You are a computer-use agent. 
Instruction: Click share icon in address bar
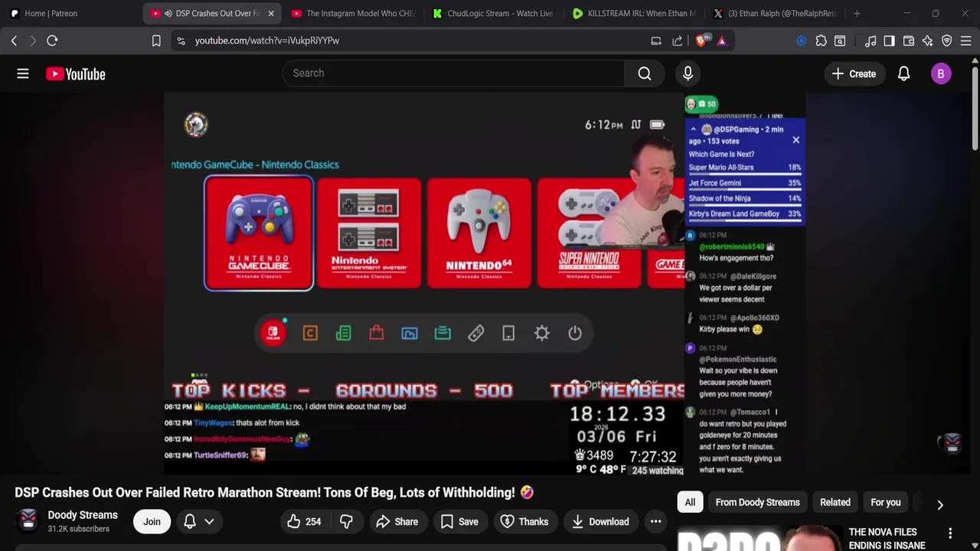(x=678, y=41)
